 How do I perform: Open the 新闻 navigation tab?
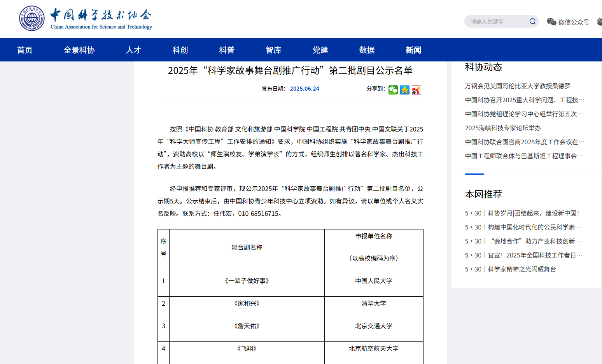[x=413, y=50]
